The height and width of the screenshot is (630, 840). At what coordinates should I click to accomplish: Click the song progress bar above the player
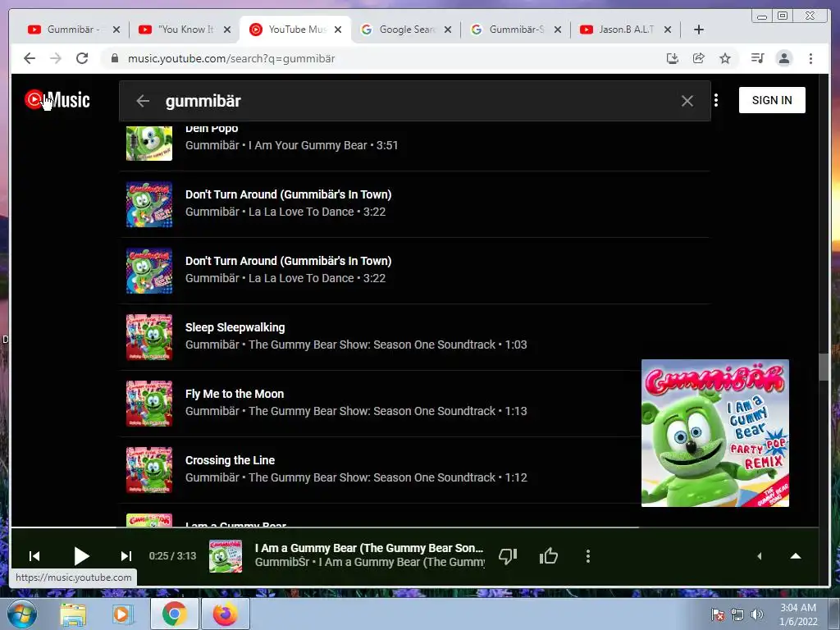click(x=414, y=527)
